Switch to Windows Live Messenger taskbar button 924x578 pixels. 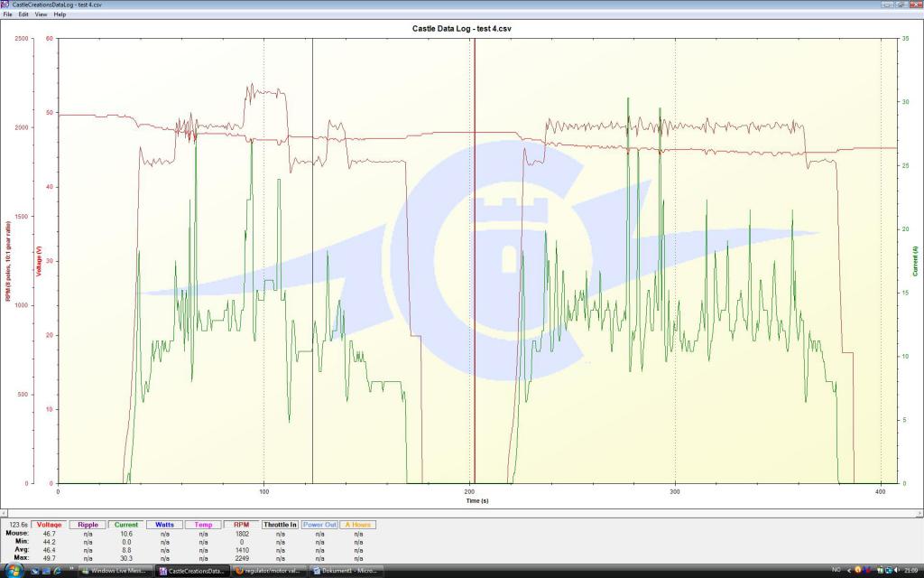pyautogui.click(x=114, y=571)
